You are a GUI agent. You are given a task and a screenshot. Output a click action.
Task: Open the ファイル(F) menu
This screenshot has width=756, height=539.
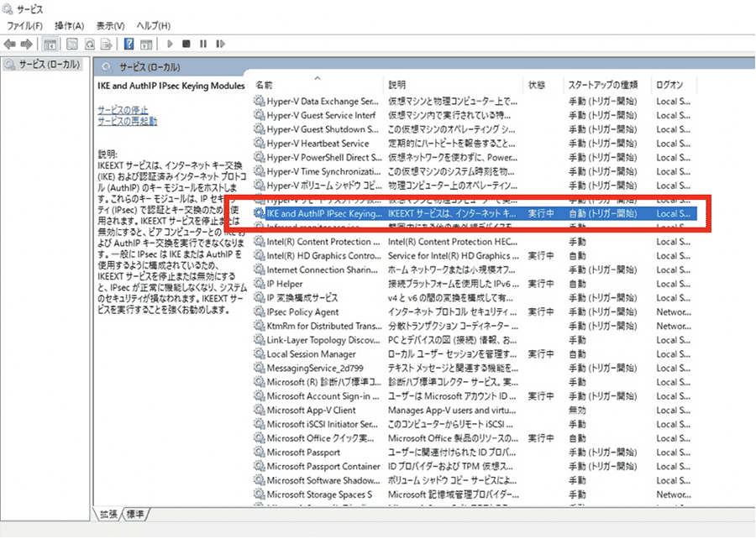pyautogui.click(x=24, y=26)
